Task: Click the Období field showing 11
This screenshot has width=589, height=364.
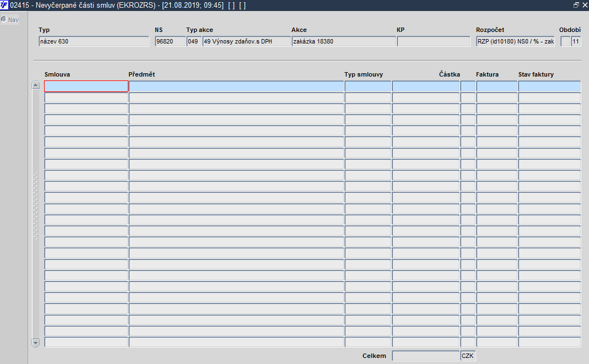Action: point(576,41)
